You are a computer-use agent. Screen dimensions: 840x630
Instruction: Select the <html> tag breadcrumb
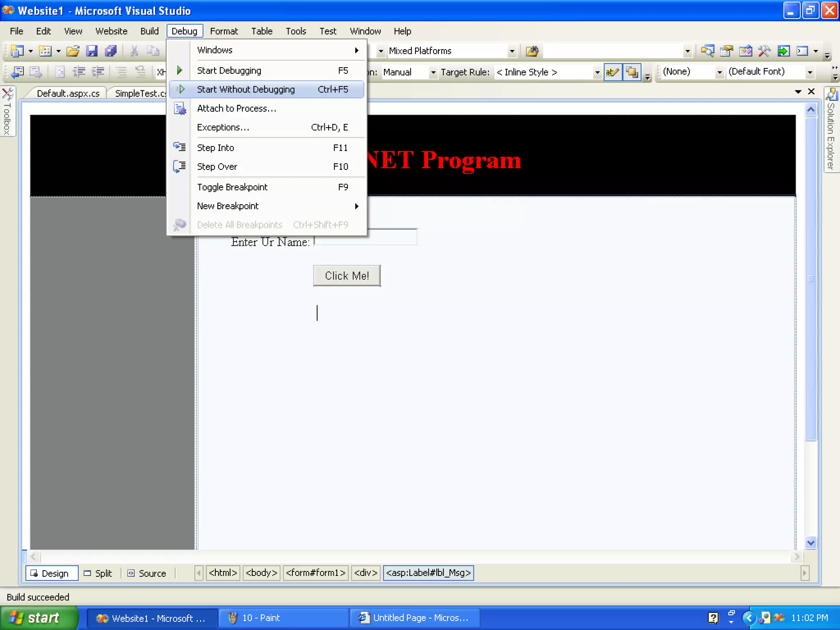point(223,573)
